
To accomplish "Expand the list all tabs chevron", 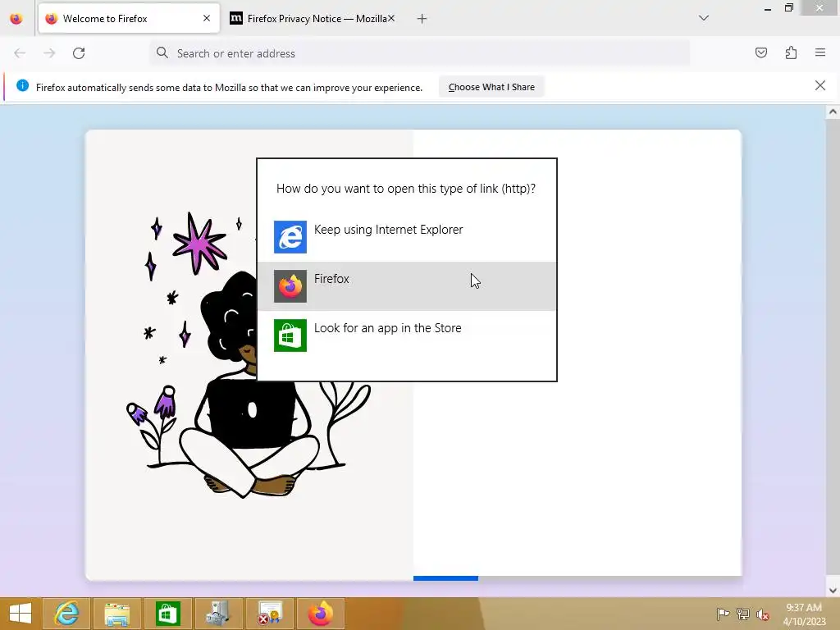I will 704,18.
